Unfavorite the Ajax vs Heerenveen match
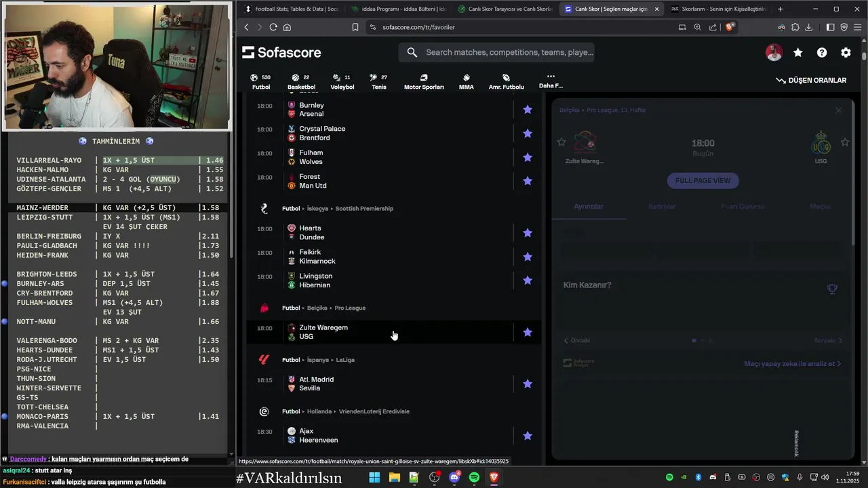 (x=528, y=436)
